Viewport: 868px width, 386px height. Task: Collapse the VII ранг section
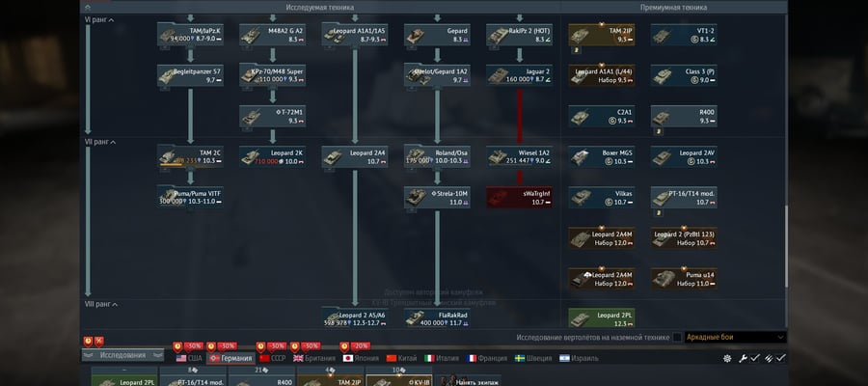click(x=99, y=142)
